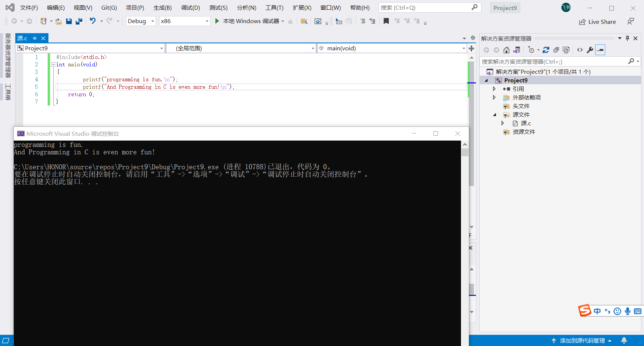Toggle auto-hide pin for Solution Explorer panel
The width and height of the screenshot is (644, 346).
pyautogui.click(x=628, y=38)
